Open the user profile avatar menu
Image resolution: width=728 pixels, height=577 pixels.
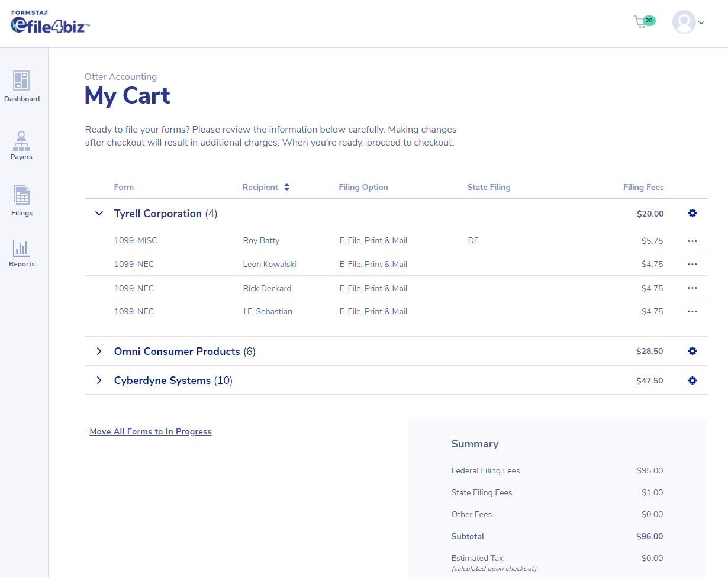684,22
